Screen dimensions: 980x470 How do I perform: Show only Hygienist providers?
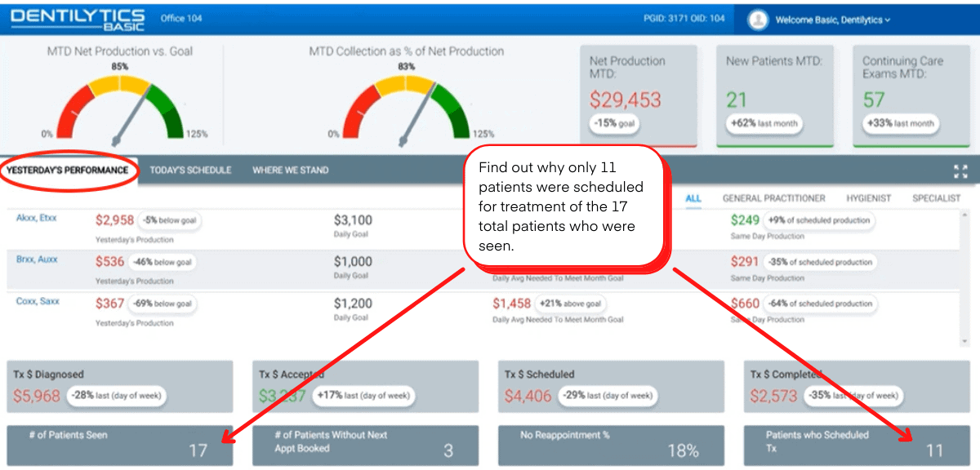[868, 198]
